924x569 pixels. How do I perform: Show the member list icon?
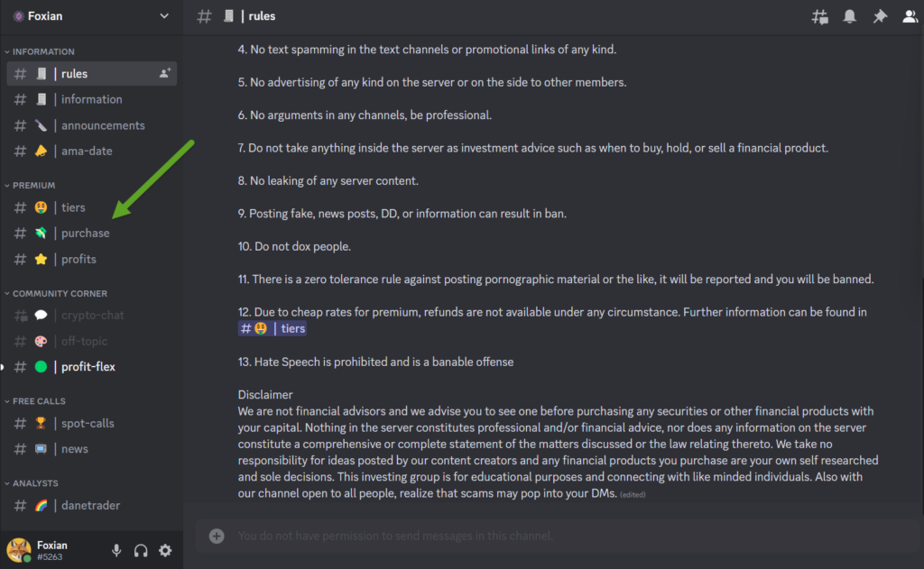coord(910,16)
